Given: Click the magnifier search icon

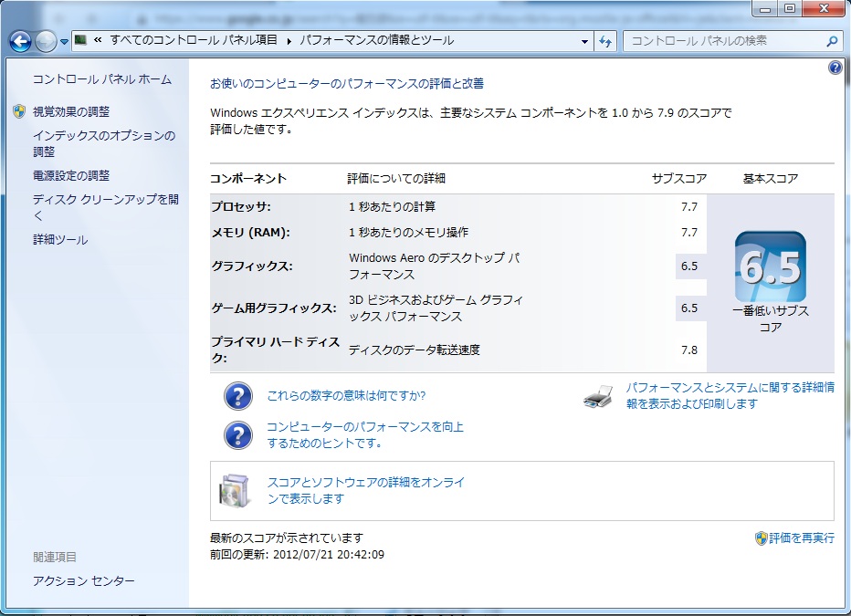Looking at the screenshot, I should (832, 41).
